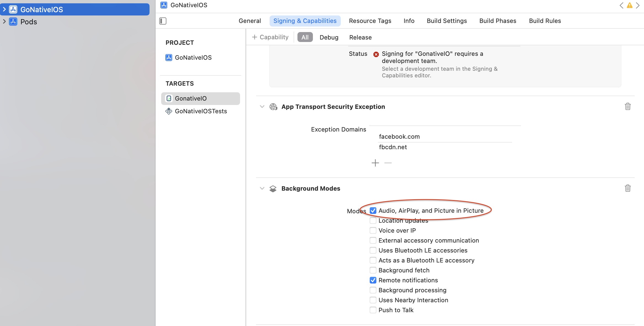Switch to the Build Settings tab
The width and height of the screenshot is (644, 326).
[447, 21]
